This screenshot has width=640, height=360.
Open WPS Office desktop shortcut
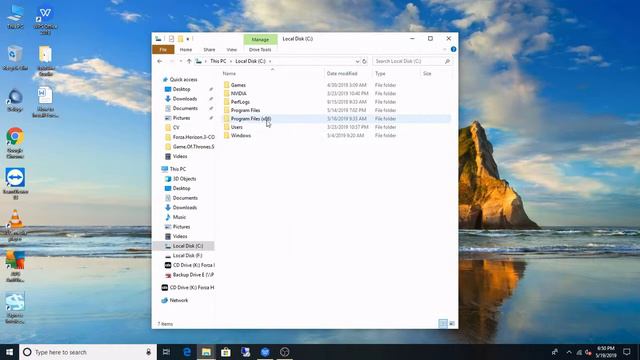click(x=45, y=20)
